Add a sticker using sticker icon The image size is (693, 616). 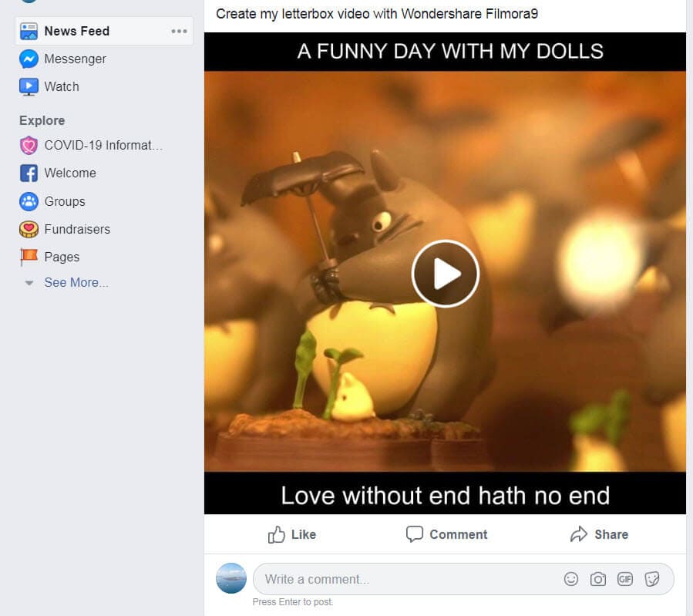click(652, 579)
